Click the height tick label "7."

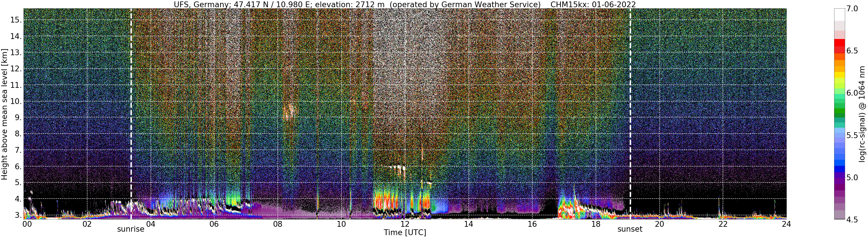tap(18, 150)
